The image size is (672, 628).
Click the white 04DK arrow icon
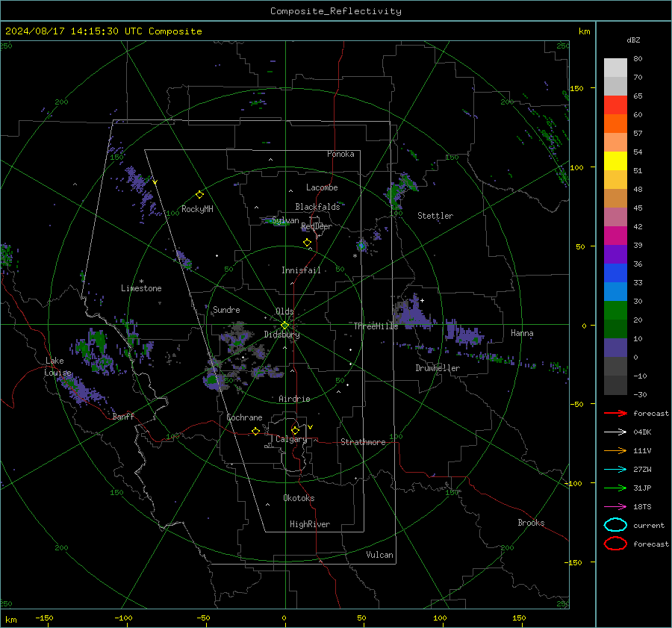[615, 432]
